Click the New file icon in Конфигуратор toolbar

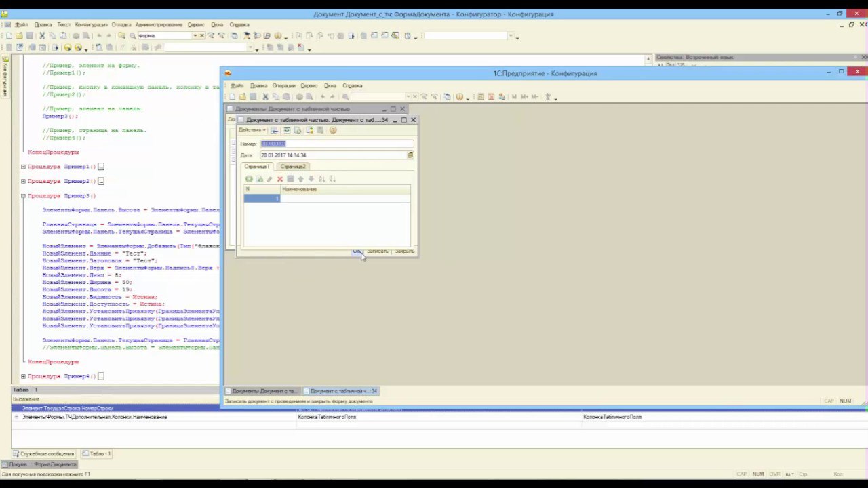9,35
